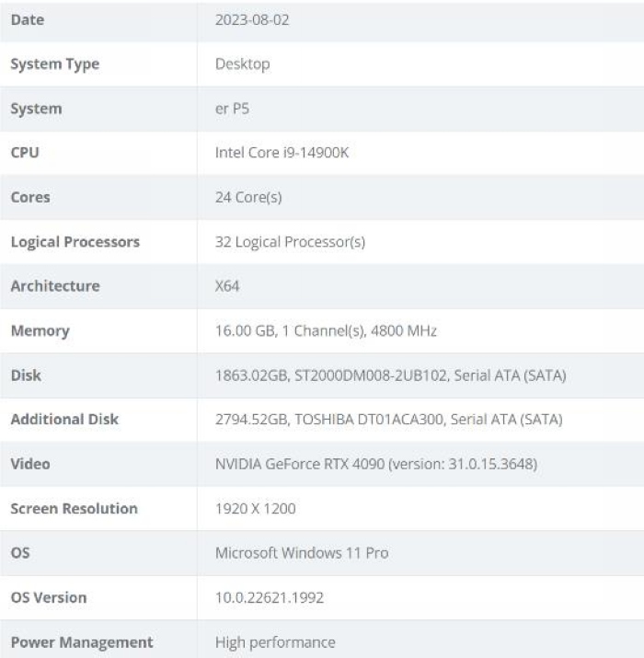Select the 1920 X 1200 resolution value
Screen dimensions: 644x658
click(255, 508)
